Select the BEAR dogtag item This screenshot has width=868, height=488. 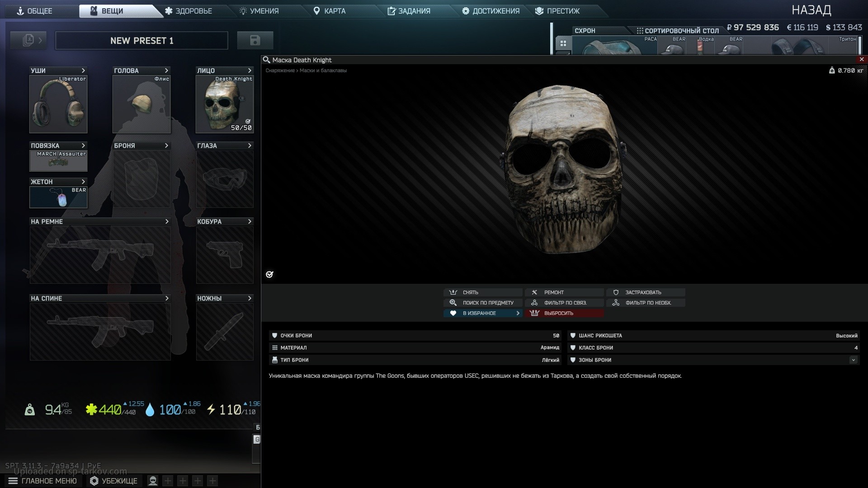point(58,197)
